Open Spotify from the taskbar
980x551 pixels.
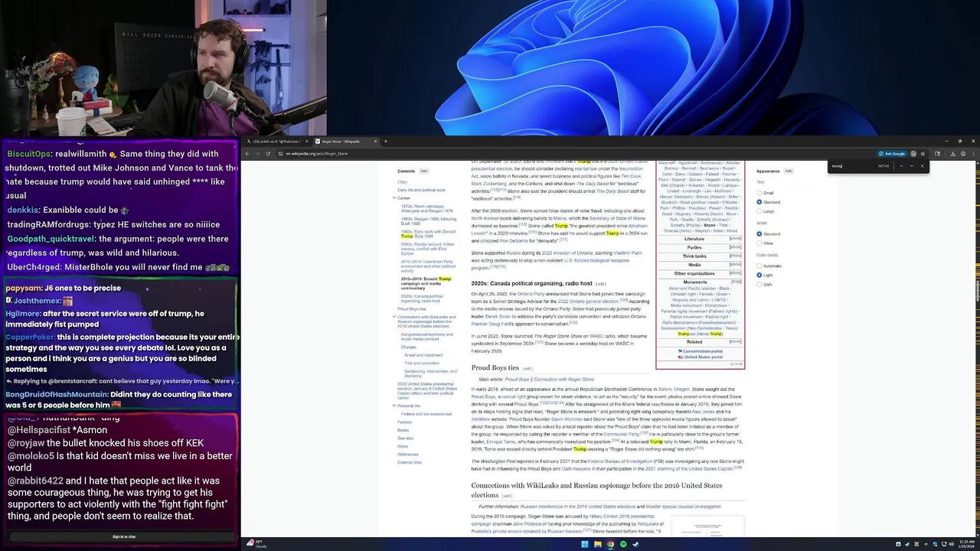623,544
